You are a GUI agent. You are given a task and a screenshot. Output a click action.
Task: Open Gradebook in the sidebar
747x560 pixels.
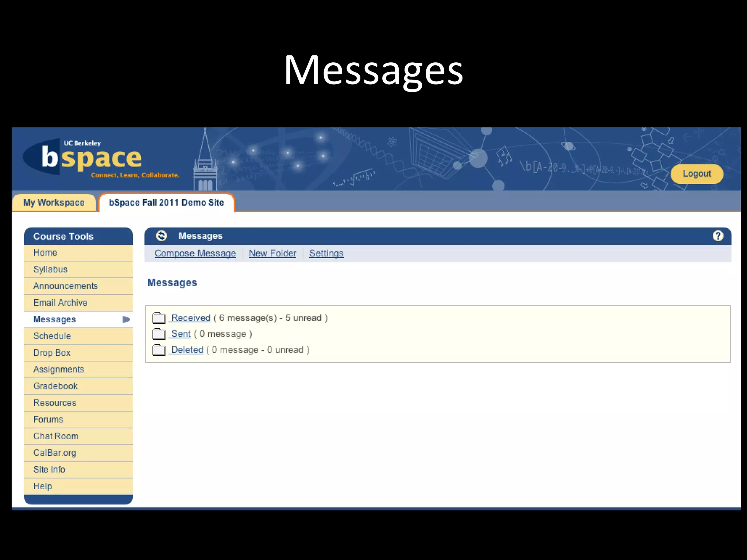(78, 386)
